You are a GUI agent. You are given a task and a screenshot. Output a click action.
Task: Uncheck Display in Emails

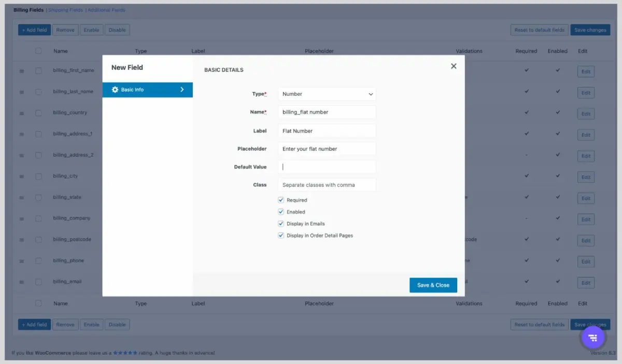click(281, 224)
